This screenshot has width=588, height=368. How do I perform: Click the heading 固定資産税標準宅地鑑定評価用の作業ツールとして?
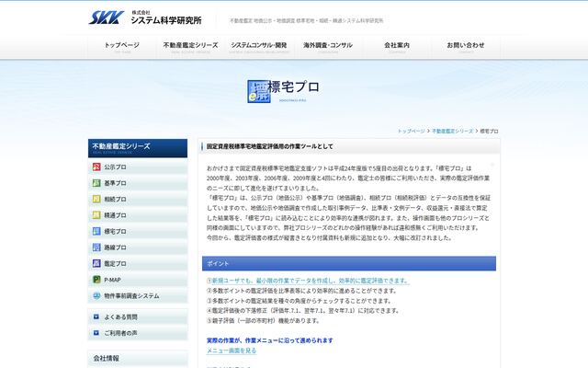[269, 146]
